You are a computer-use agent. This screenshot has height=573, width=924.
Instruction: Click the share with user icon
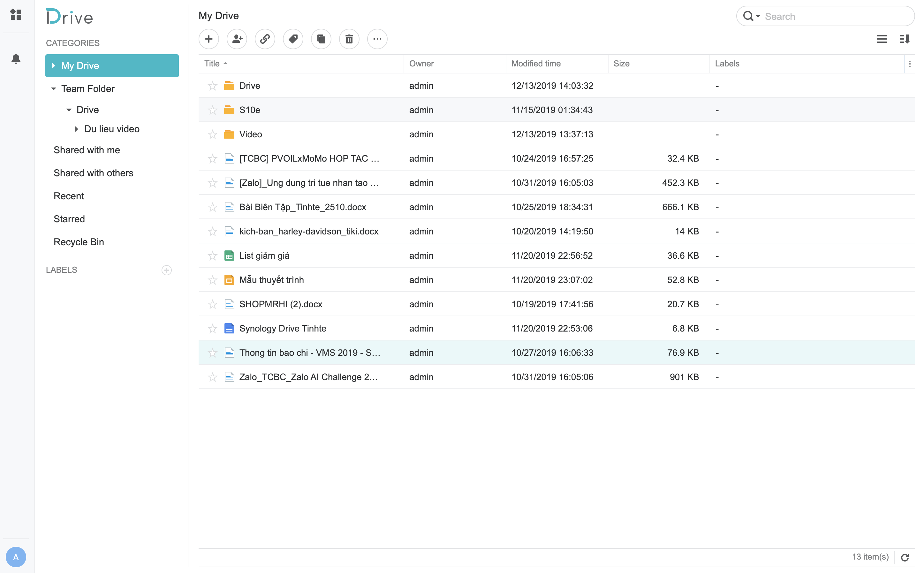(x=237, y=39)
